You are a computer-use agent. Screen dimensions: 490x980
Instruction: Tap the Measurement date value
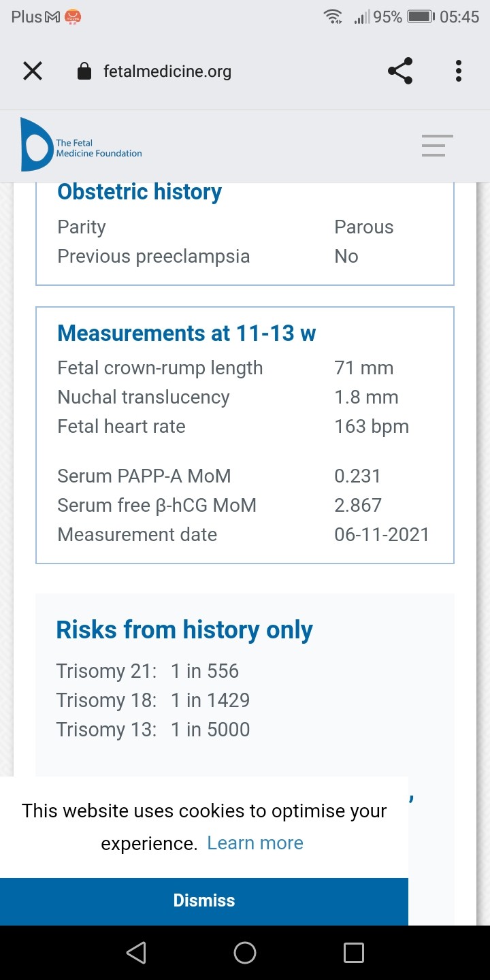[382, 535]
